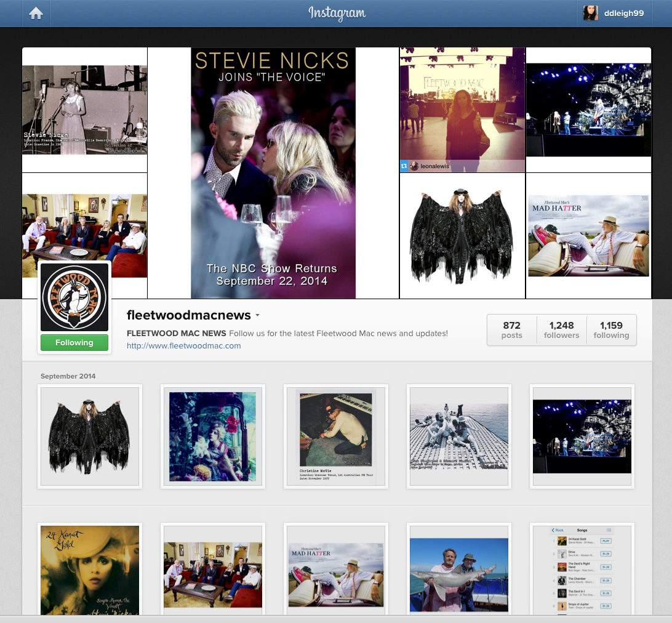
Task: Open the 24 Karat Gold album cover post
Action: (x=90, y=569)
